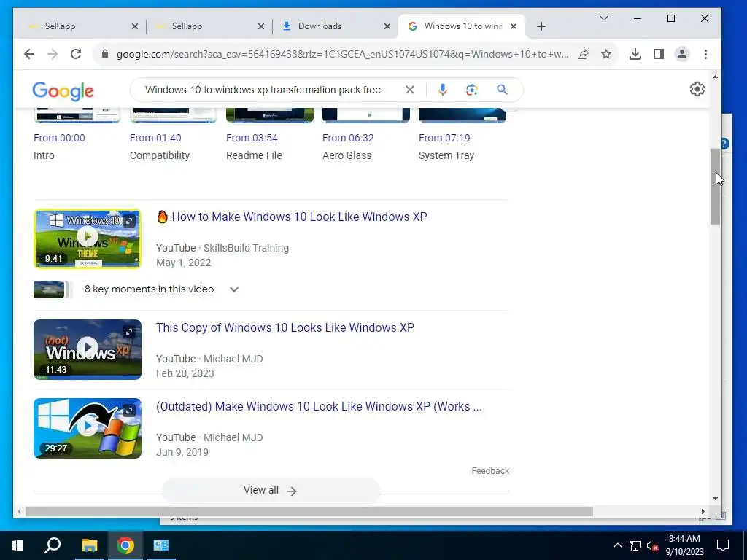Open the tab search dropdown
Image resolution: width=747 pixels, height=560 pixels.
click(x=603, y=18)
